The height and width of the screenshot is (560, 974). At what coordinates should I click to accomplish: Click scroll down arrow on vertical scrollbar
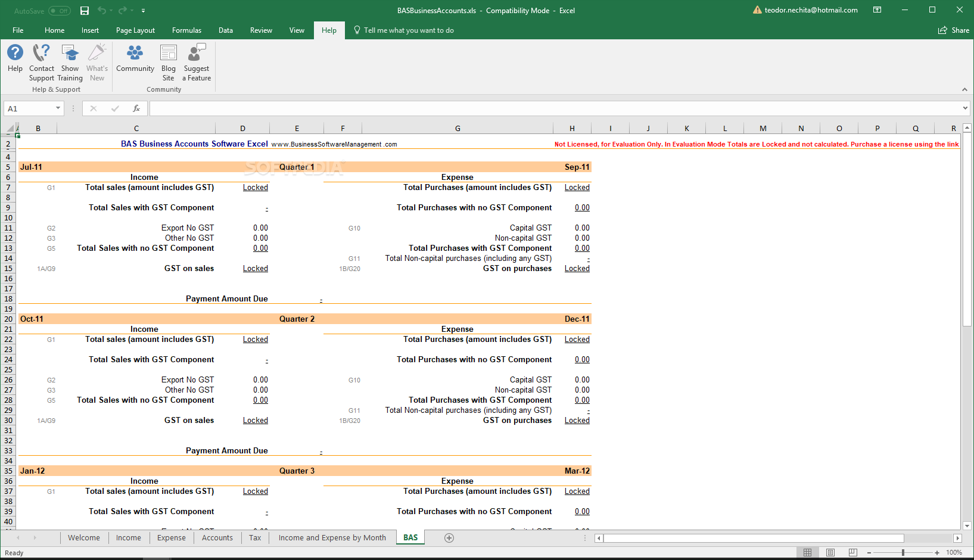[967, 526]
